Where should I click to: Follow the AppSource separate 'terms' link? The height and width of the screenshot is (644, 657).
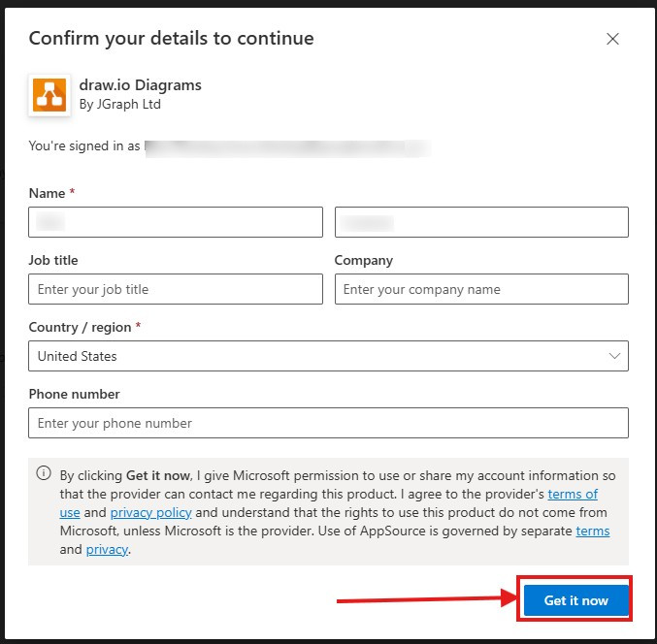592,531
